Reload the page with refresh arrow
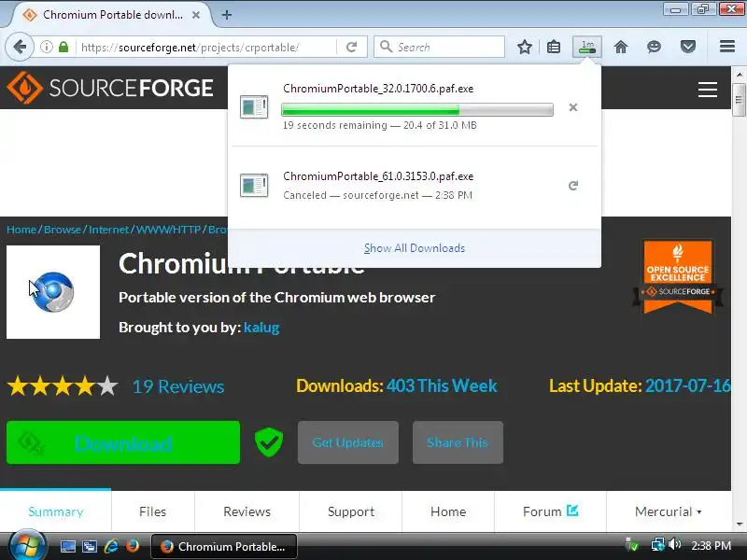This screenshot has width=747, height=560. [x=352, y=48]
